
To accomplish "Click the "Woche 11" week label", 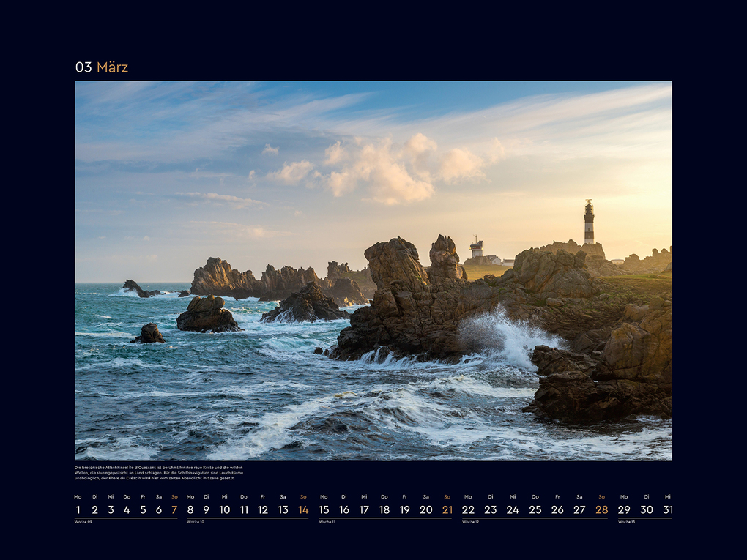I will [327, 523].
